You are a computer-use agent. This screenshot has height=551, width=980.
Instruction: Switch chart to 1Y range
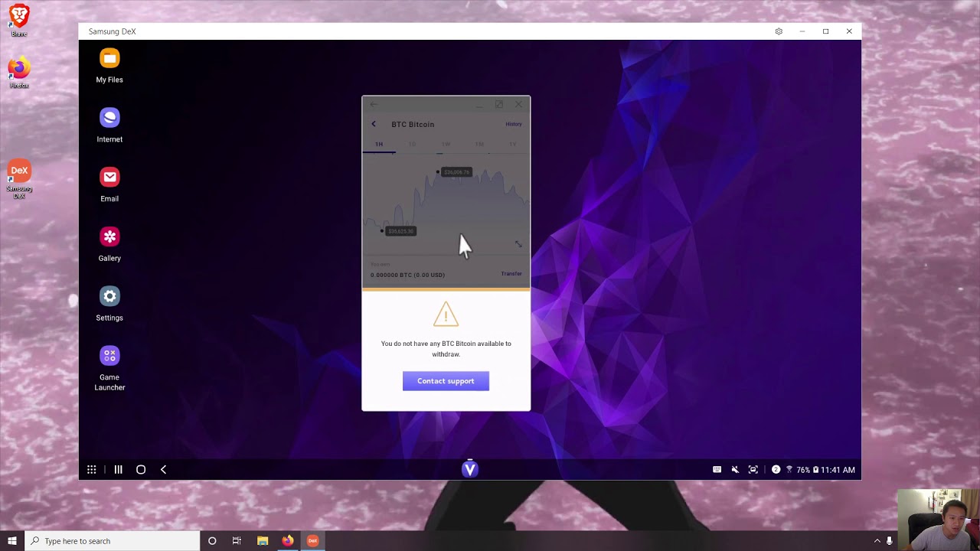coord(513,144)
